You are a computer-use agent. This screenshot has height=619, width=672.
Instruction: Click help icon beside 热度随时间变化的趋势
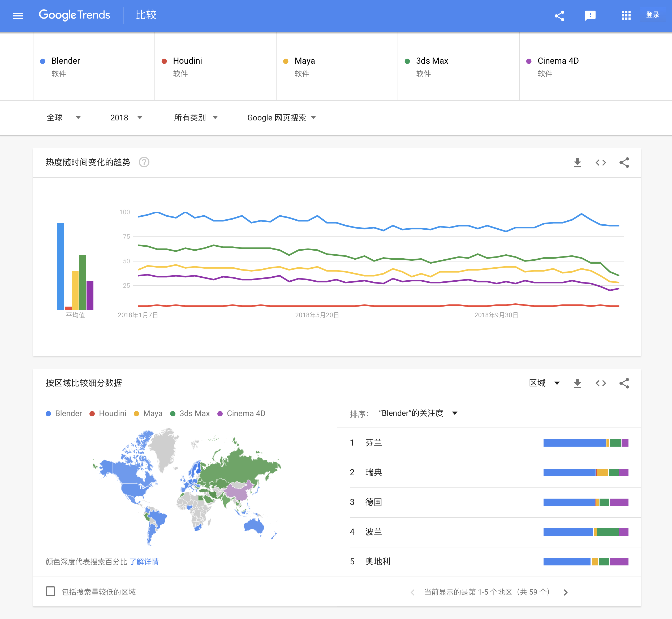[144, 162]
